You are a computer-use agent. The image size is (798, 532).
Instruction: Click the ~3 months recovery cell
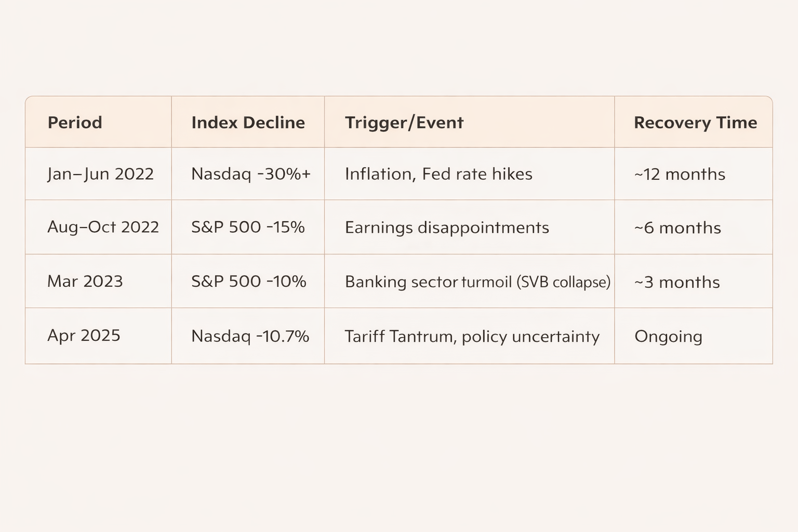pos(677,282)
